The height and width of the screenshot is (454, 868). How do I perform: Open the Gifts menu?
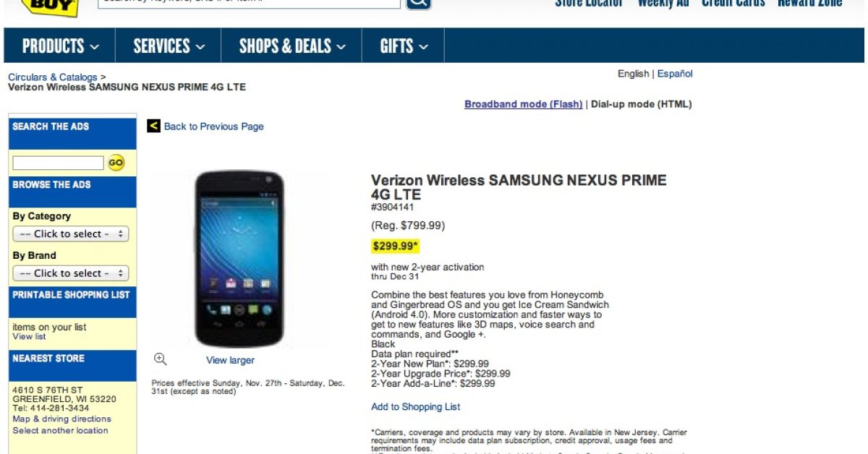click(x=404, y=46)
